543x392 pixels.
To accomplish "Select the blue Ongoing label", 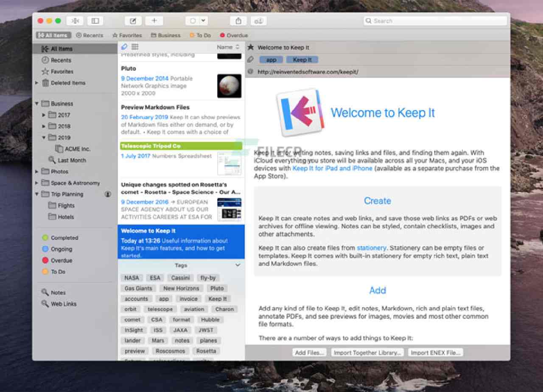I will pos(57,249).
